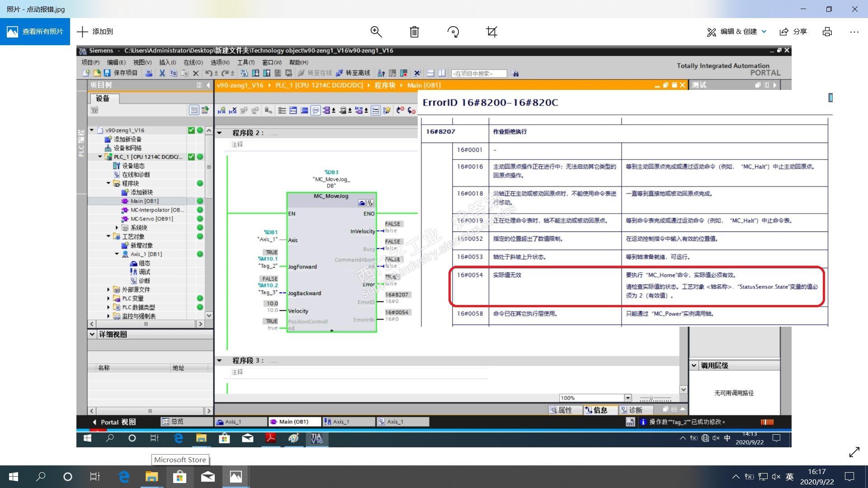Open the crop tool

pyautogui.click(x=491, y=32)
